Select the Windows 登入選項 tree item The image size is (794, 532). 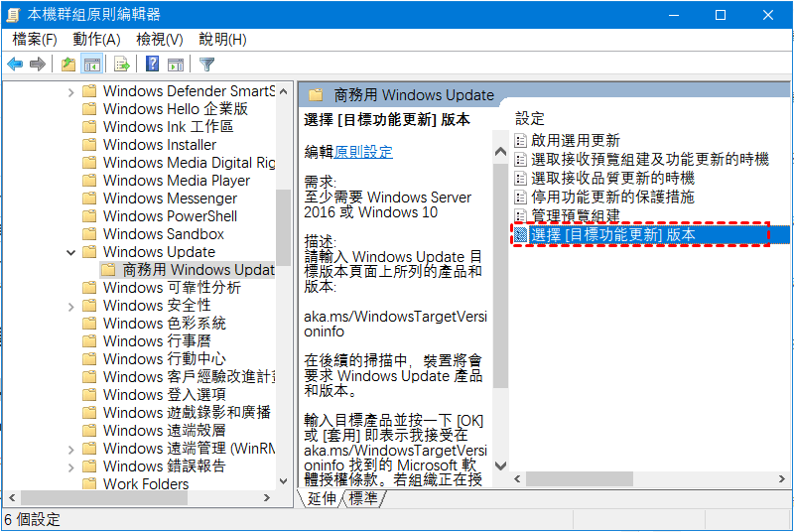(165, 394)
